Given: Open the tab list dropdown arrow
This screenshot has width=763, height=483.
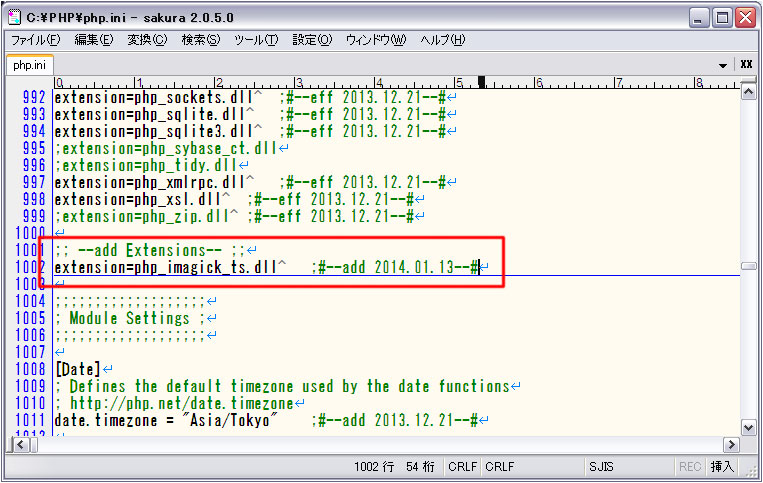Looking at the screenshot, I should point(723,65).
